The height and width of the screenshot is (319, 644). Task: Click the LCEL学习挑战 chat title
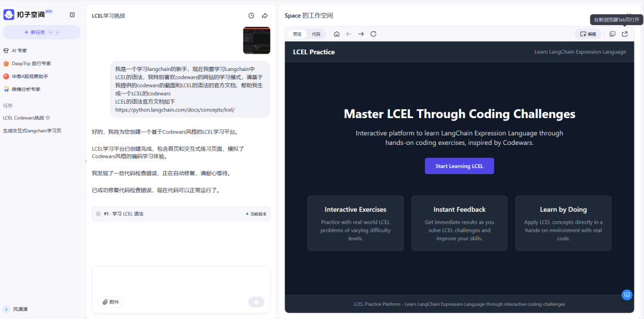pyautogui.click(x=109, y=16)
